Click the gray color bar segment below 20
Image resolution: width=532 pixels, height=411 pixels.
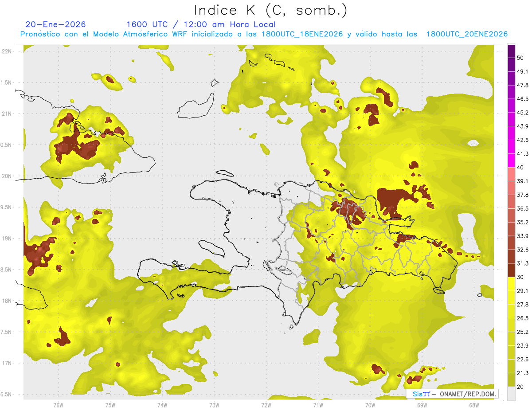coord(511,393)
